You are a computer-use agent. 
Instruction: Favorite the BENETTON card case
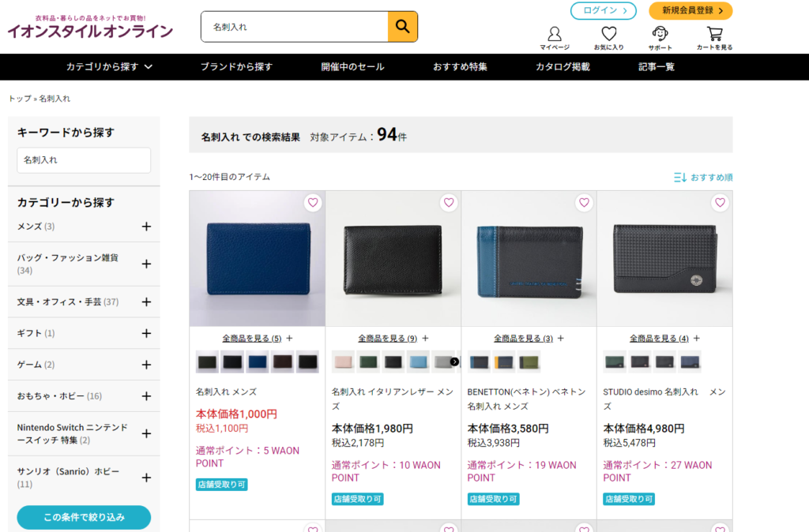point(584,203)
